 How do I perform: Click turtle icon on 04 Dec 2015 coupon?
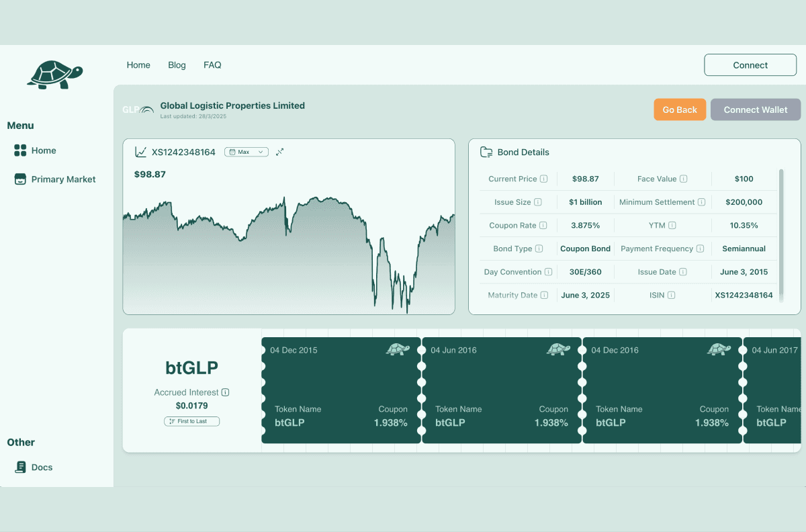tap(398, 349)
